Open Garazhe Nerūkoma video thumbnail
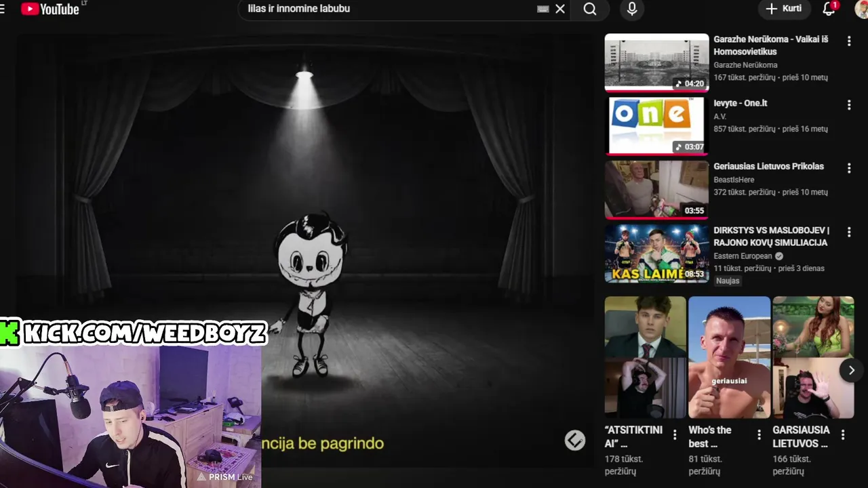 [656, 62]
